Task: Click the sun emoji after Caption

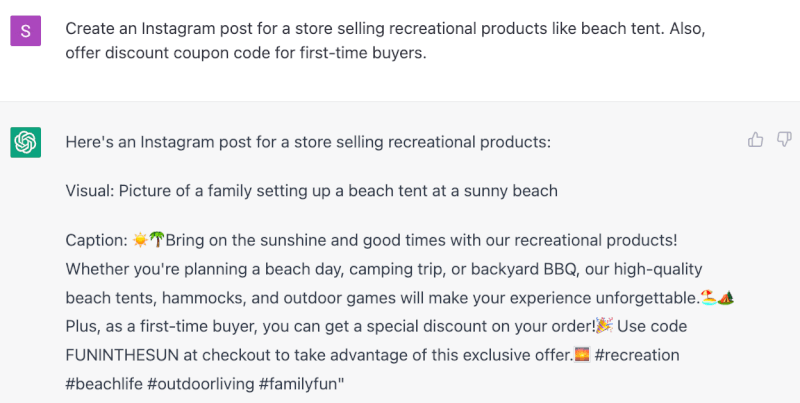Action: [x=140, y=240]
